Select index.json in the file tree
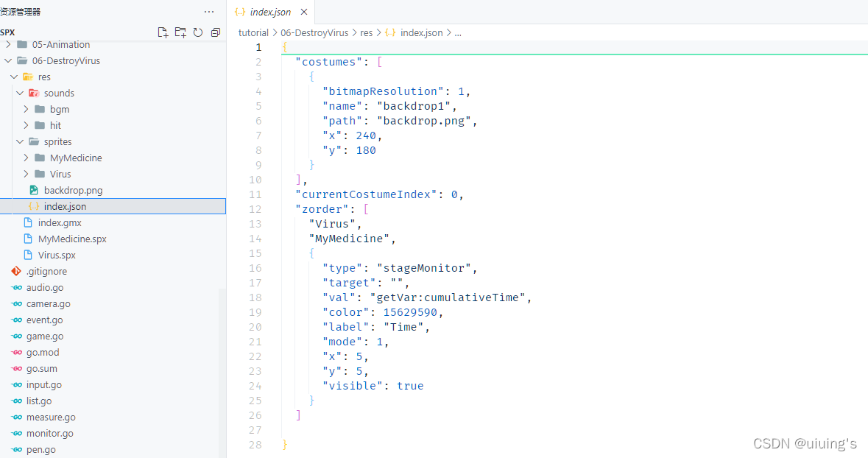The image size is (868, 458). [113, 206]
